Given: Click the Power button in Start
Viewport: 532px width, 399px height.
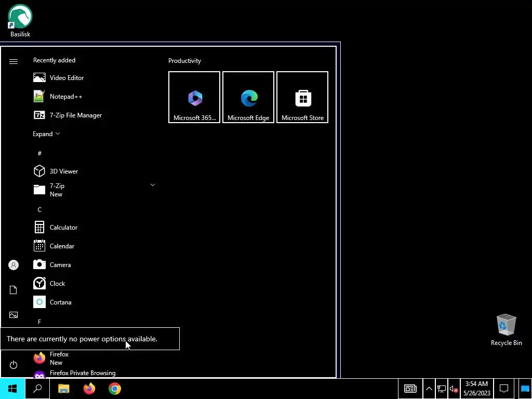Looking at the screenshot, I should pyautogui.click(x=13, y=365).
